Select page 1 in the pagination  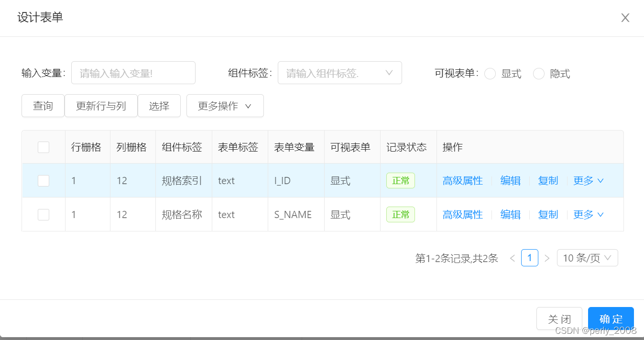(x=530, y=258)
